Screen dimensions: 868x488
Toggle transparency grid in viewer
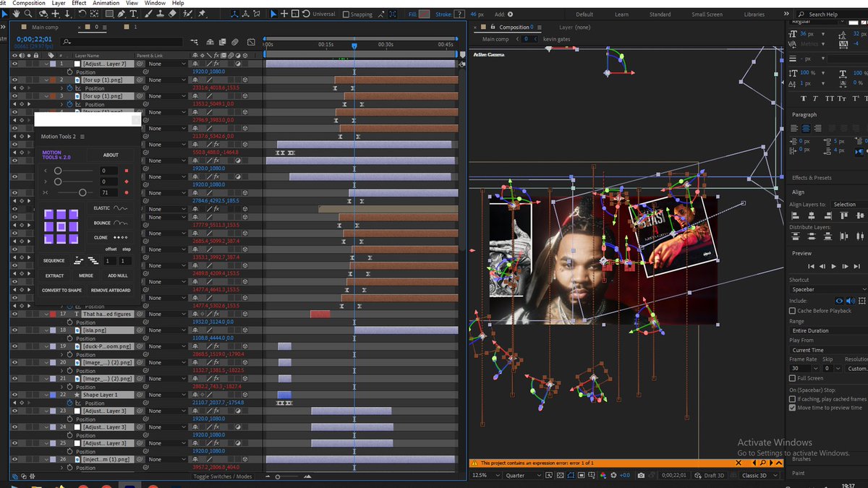561,475
